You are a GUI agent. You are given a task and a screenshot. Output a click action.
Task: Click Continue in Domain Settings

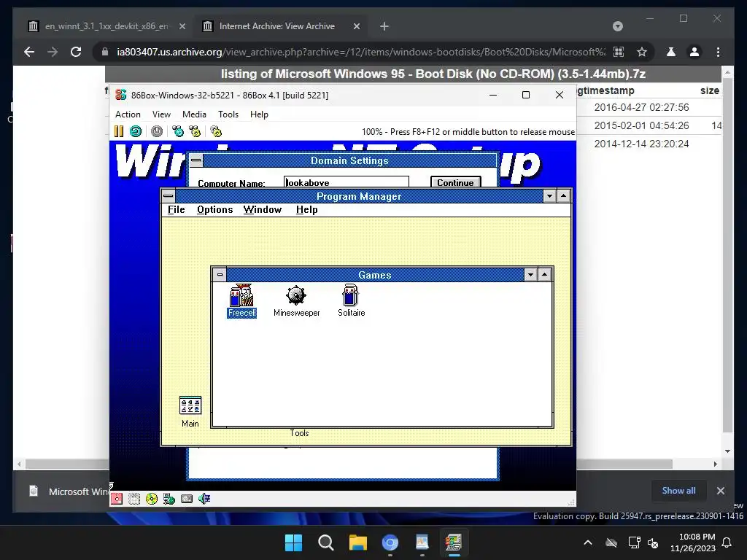point(455,182)
